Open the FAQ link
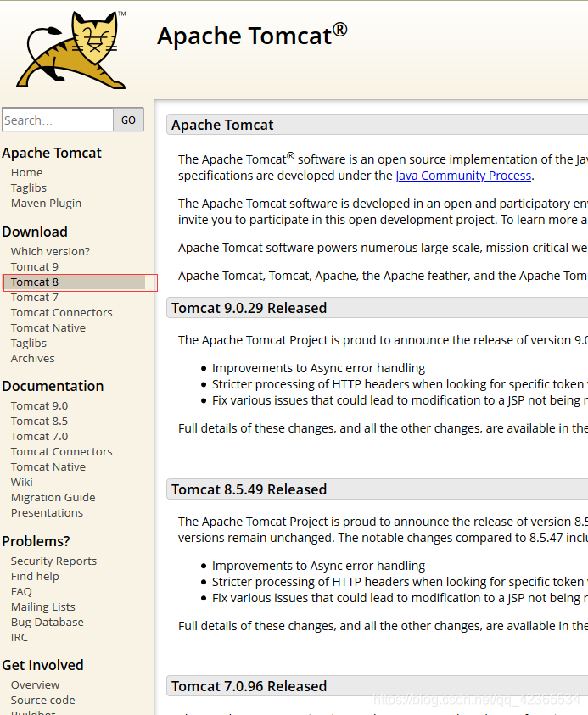This screenshot has height=715, width=588. pyautogui.click(x=21, y=592)
